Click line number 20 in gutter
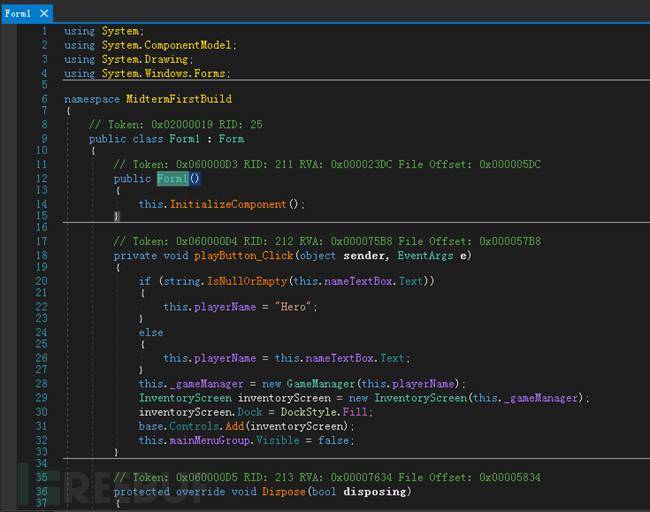 point(41,281)
